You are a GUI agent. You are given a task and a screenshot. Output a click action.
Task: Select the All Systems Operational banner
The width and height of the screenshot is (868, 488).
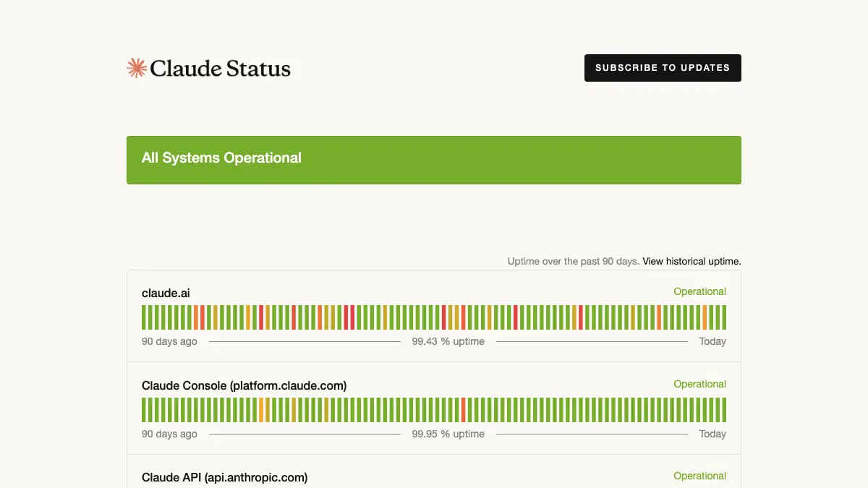(434, 160)
